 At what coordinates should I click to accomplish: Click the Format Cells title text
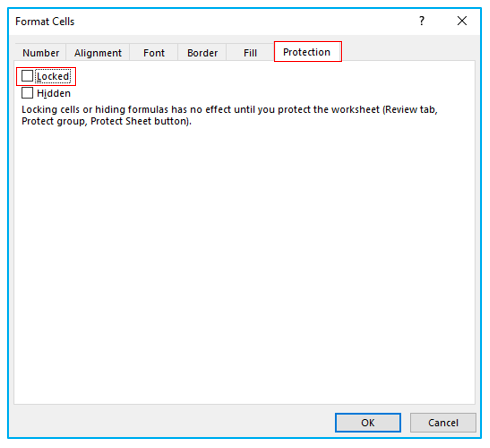(45, 21)
